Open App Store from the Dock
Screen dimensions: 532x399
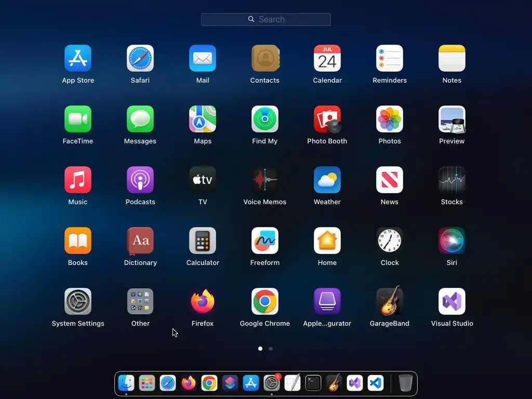(x=251, y=383)
